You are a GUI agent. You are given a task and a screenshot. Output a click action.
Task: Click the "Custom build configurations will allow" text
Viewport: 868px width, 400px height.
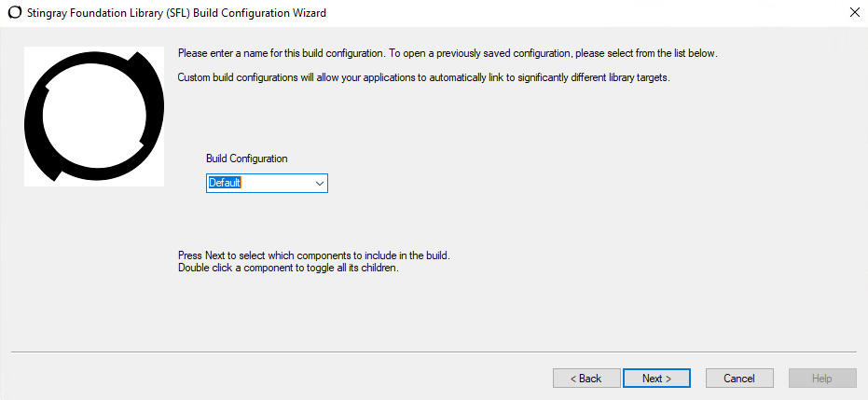coord(280,76)
